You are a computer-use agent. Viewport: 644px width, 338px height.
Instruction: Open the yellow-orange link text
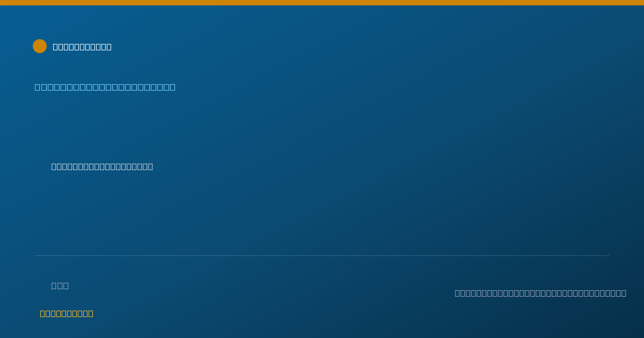(67, 313)
